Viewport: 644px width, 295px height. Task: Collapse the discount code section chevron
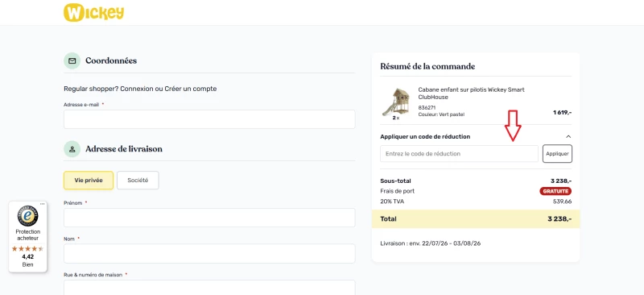pos(568,136)
